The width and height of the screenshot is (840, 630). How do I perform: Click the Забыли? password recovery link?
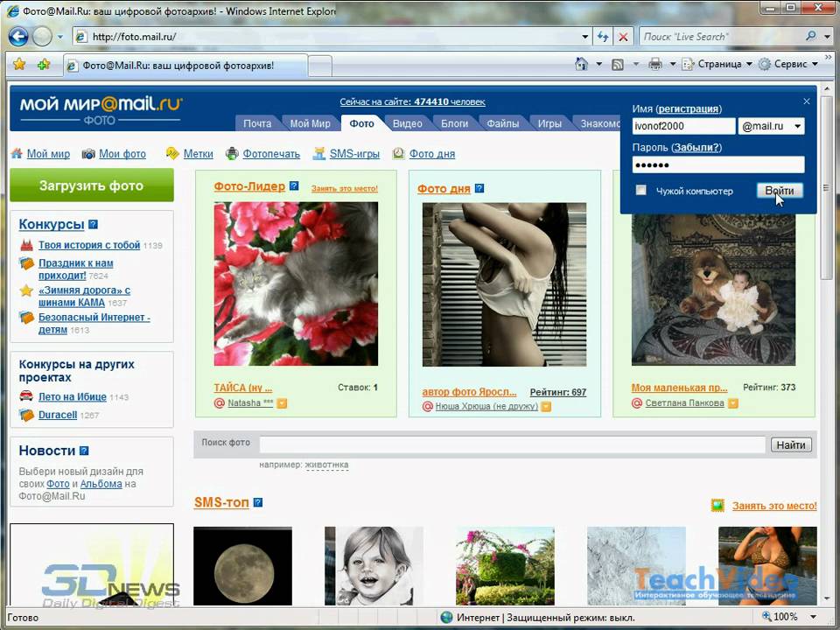click(697, 147)
